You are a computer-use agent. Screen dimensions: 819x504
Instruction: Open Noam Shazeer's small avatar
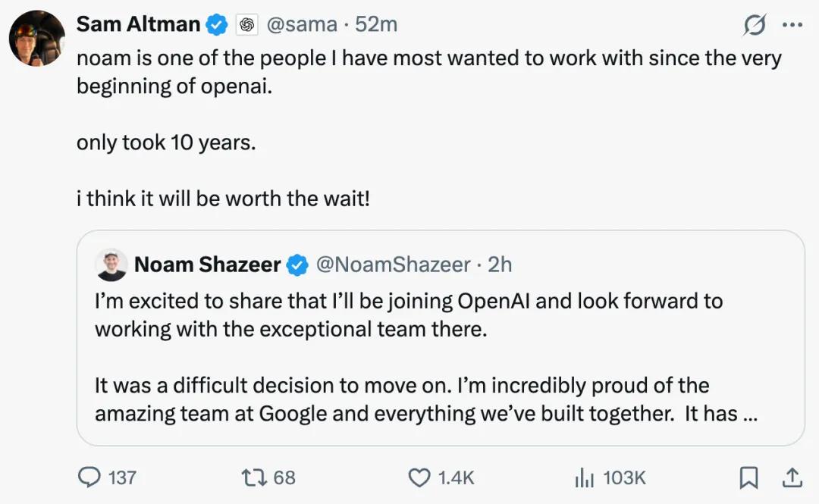click(x=111, y=265)
